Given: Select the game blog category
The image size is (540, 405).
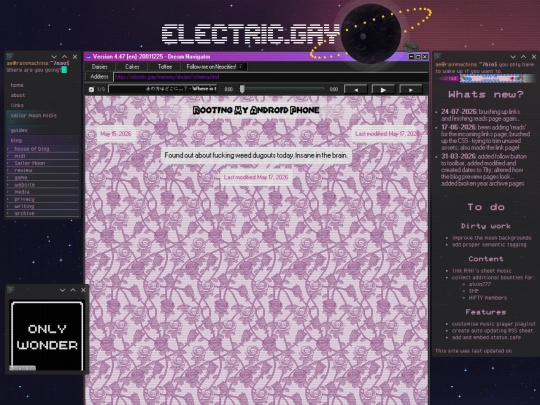Looking at the screenshot, I should click(21, 177).
